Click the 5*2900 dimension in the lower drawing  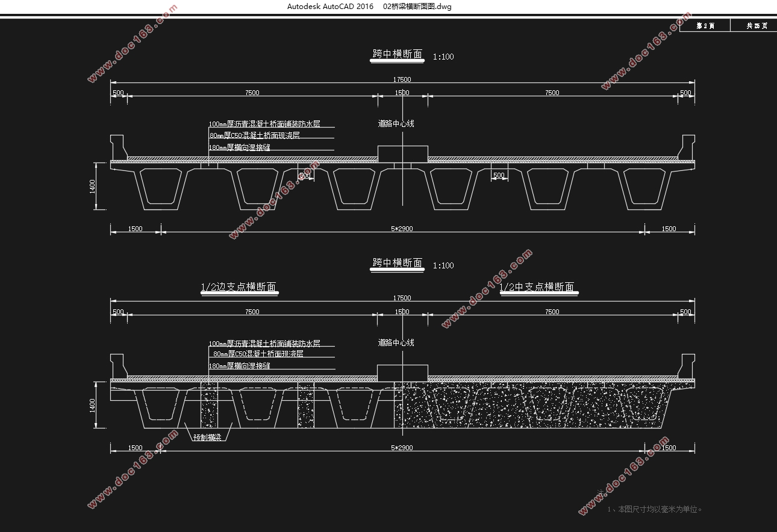click(x=402, y=448)
